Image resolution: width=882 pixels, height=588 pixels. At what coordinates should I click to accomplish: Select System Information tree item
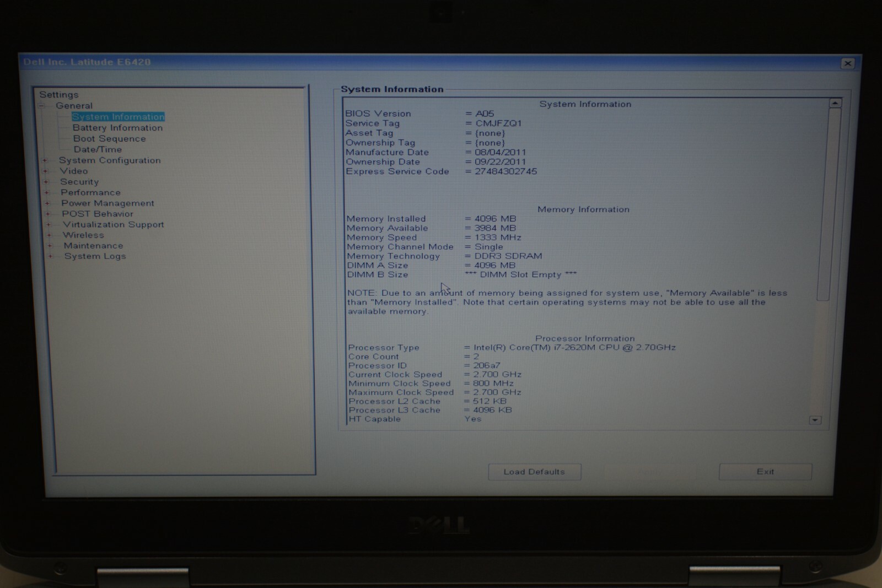pos(118,117)
